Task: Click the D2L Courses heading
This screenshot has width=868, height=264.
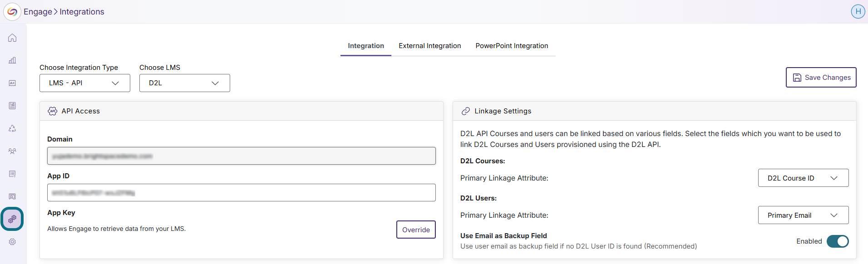Action: [483, 161]
